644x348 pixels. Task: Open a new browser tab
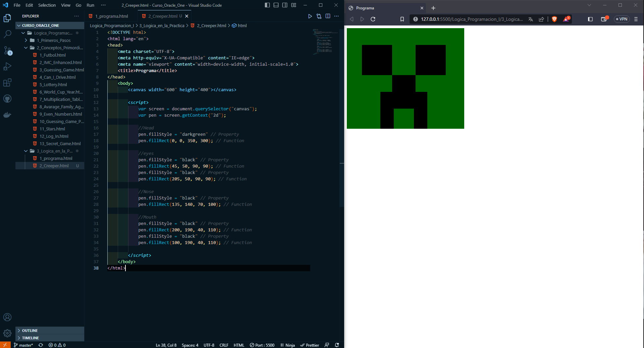(x=433, y=8)
